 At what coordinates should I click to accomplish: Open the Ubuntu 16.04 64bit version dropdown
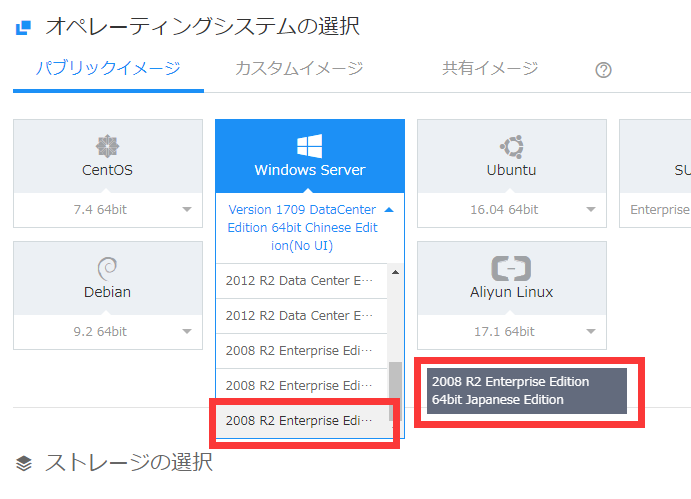512,209
